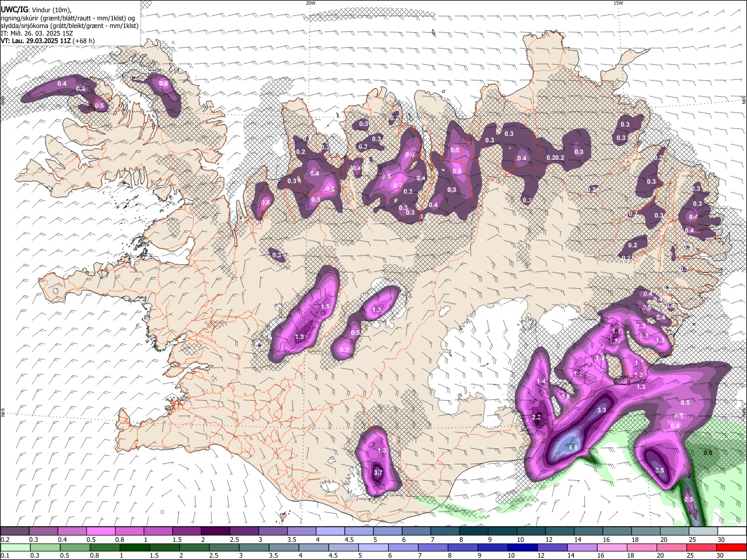The image size is (747, 560).
Task: Click the pale grey swatch at 25 in upper legend
Action: (x=703, y=531)
